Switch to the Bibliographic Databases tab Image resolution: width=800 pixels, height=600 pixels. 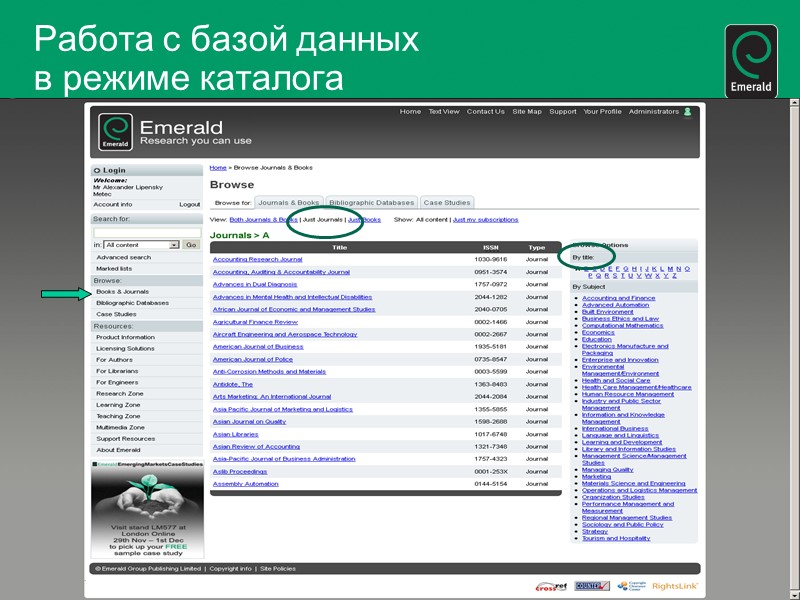click(371, 200)
